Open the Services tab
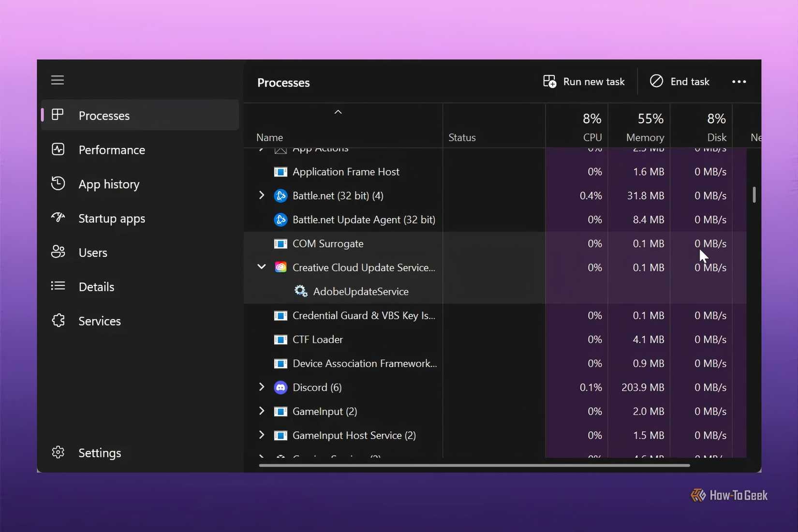The image size is (798, 532). click(x=140, y=321)
